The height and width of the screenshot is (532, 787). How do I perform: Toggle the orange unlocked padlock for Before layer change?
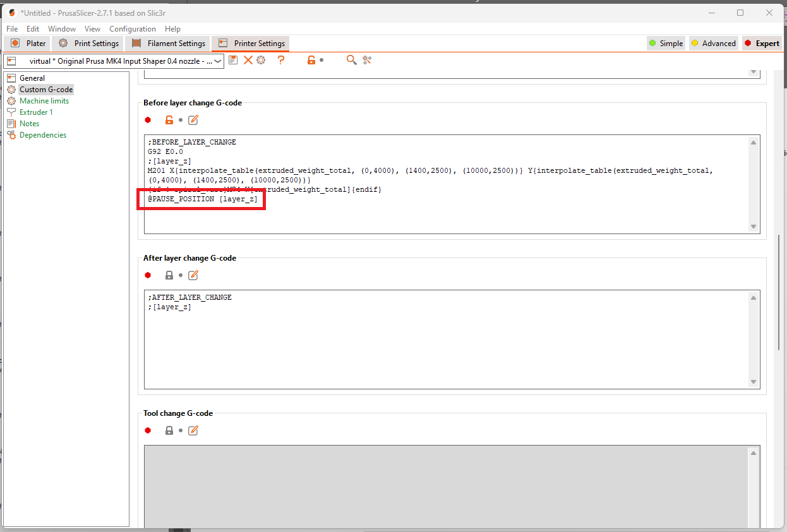pyautogui.click(x=169, y=120)
